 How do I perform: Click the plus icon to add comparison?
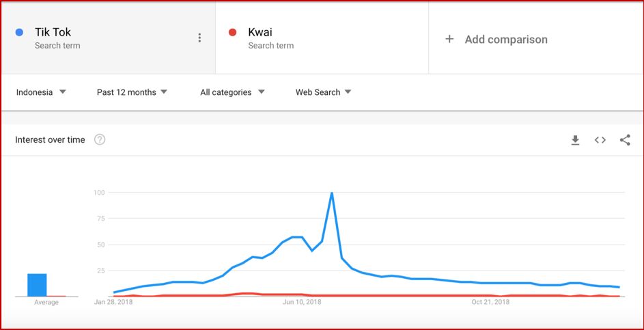449,39
